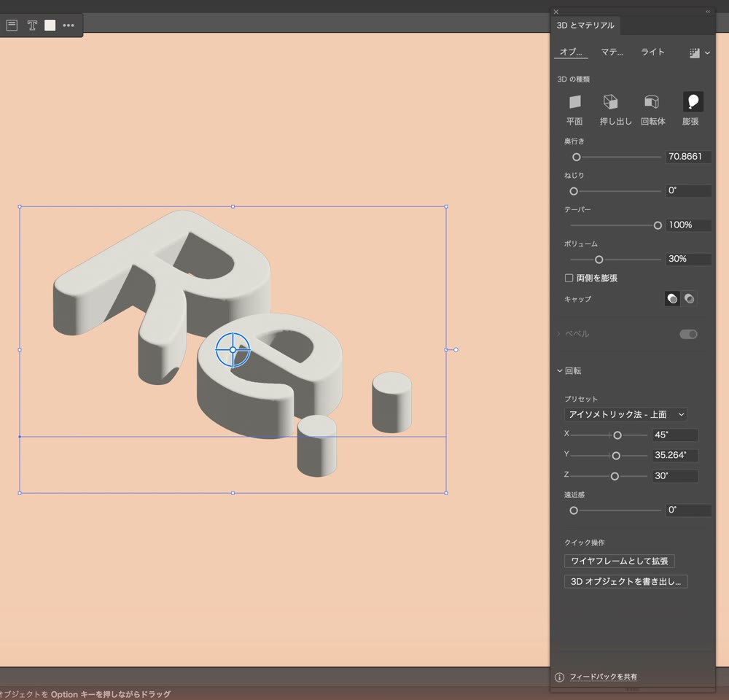The width and height of the screenshot is (729, 700).
Task: Close the 3D とマテリアル panel
Action: 556,12
